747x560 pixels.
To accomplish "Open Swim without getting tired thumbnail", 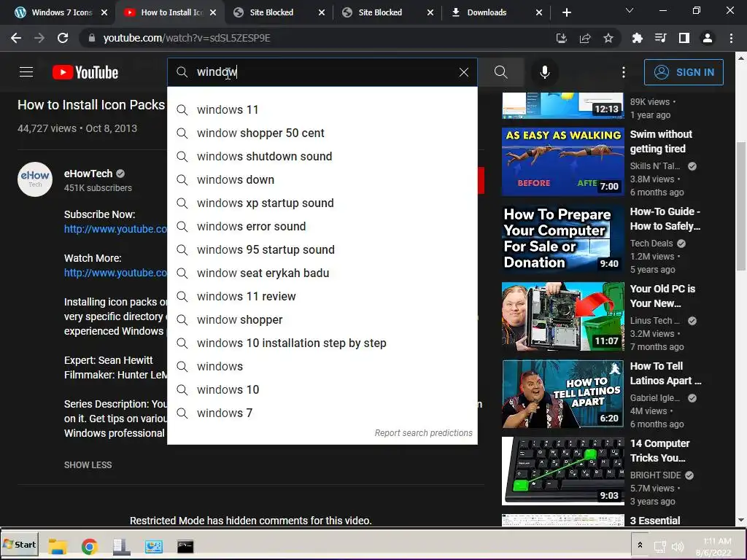I will click(562, 162).
